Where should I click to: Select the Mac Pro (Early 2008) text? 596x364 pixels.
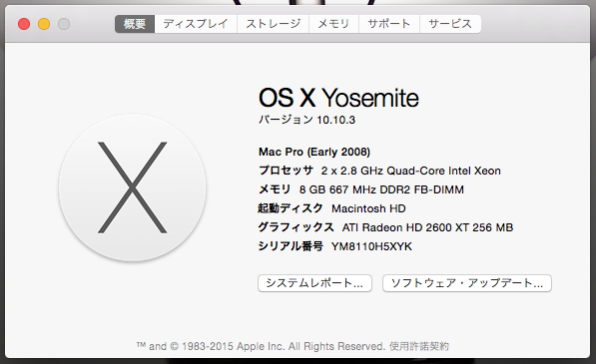point(314,152)
